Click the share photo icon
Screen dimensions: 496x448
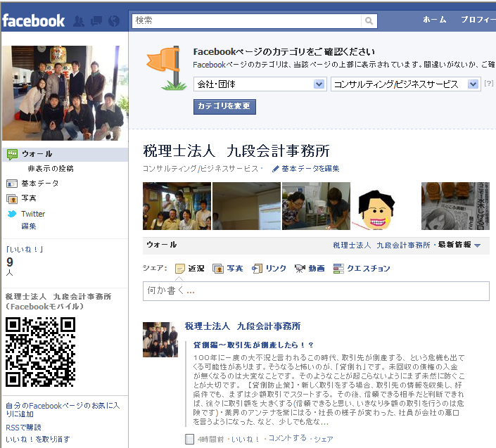tap(218, 269)
